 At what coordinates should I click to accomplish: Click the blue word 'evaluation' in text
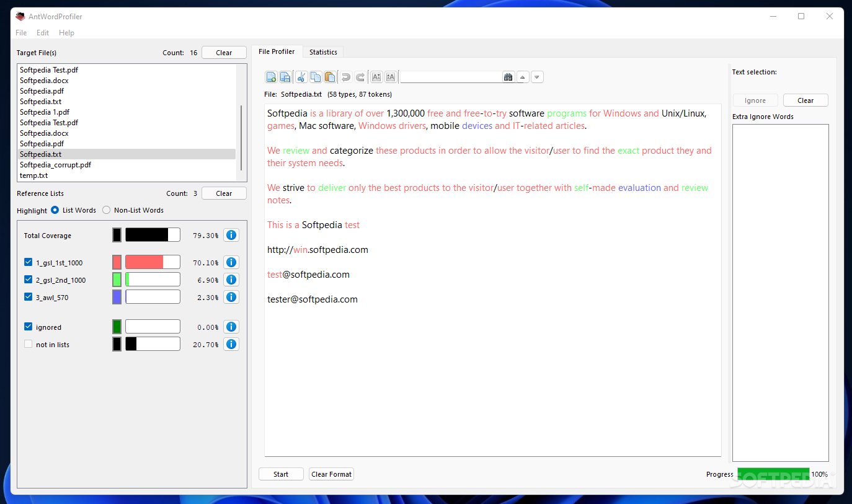coord(639,188)
